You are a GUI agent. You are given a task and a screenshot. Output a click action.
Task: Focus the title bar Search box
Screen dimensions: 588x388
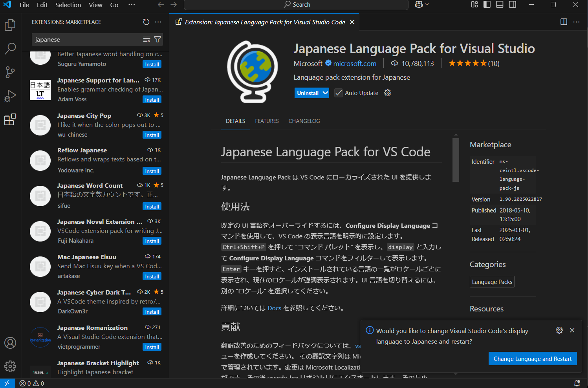coord(296,5)
